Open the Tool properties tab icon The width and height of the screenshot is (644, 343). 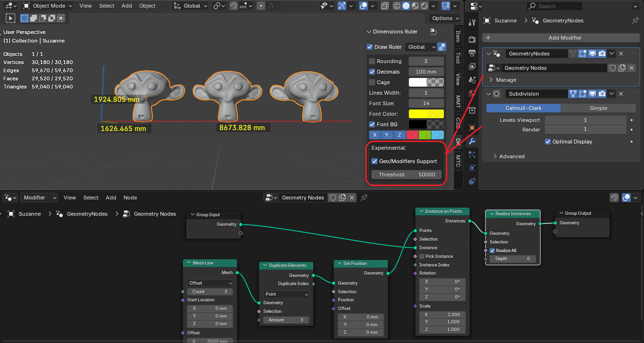coord(473,22)
